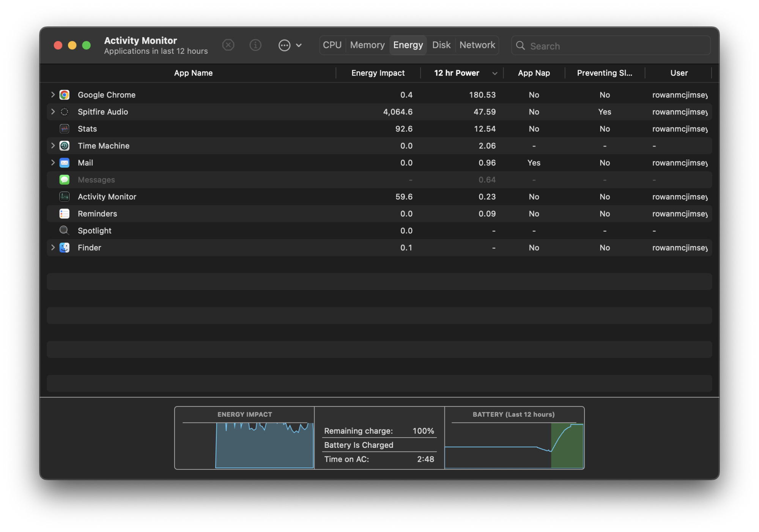This screenshot has width=759, height=532.
Task: Click the stop process (X) toolbar icon
Action: (x=228, y=46)
